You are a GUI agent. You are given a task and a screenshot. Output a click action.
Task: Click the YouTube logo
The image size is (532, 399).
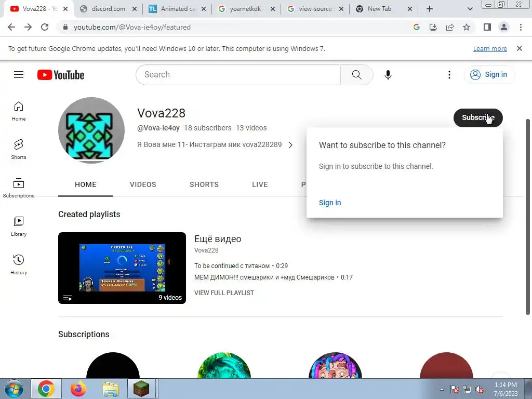[61, 75]
